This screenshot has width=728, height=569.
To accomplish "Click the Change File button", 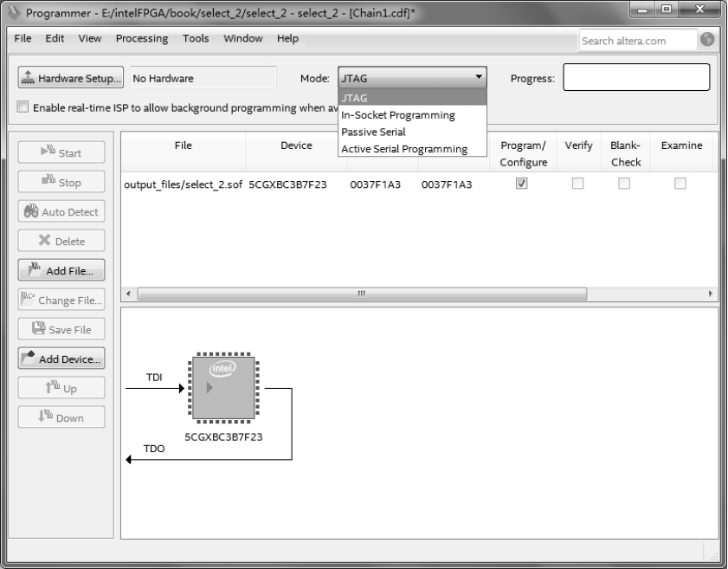I will [x=61, y=300].
